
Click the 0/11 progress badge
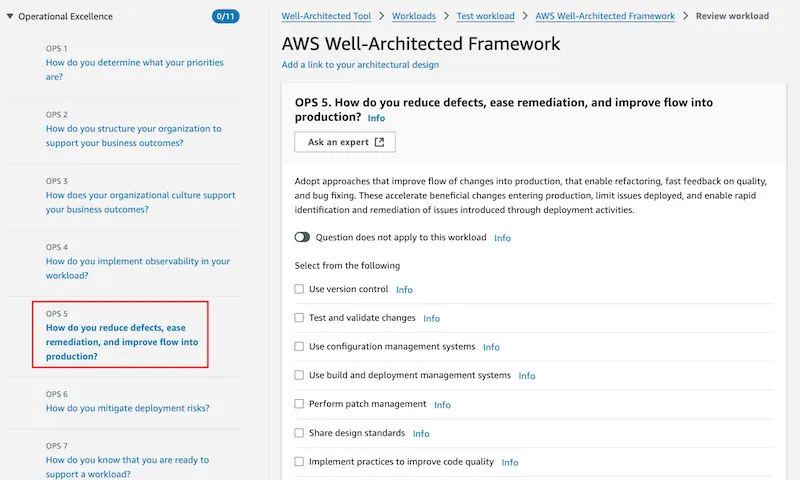pos(226,16)
